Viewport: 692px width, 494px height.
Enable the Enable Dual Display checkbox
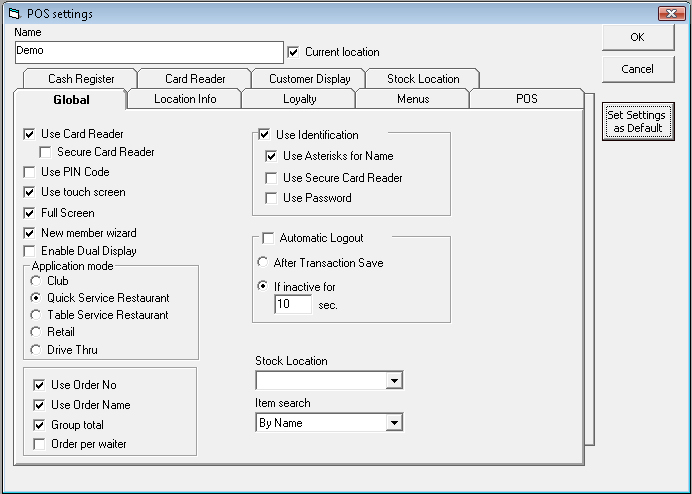29,251
